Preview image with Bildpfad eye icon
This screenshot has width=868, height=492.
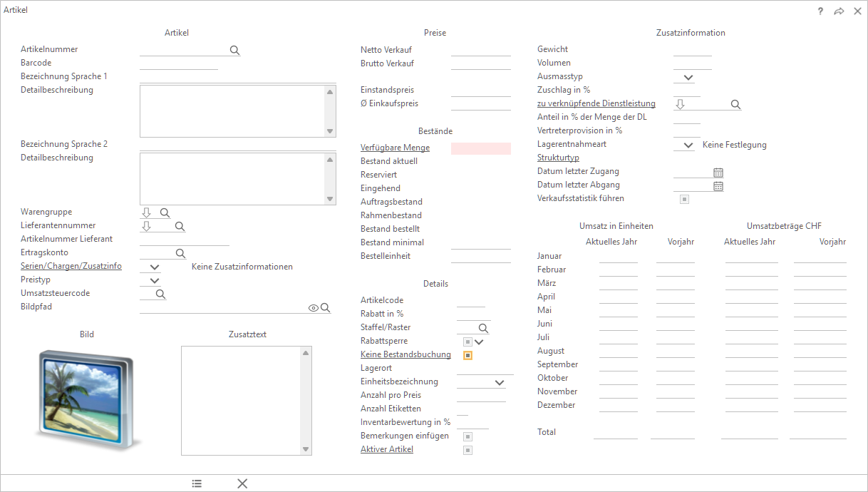click(x=313, y=308)
